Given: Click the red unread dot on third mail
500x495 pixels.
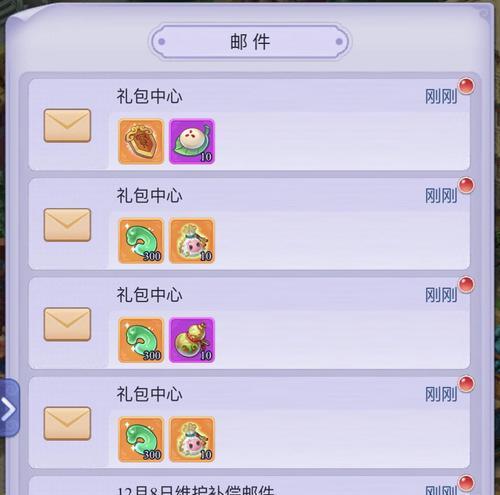Looking at the screenshot, I should (466, 285).
